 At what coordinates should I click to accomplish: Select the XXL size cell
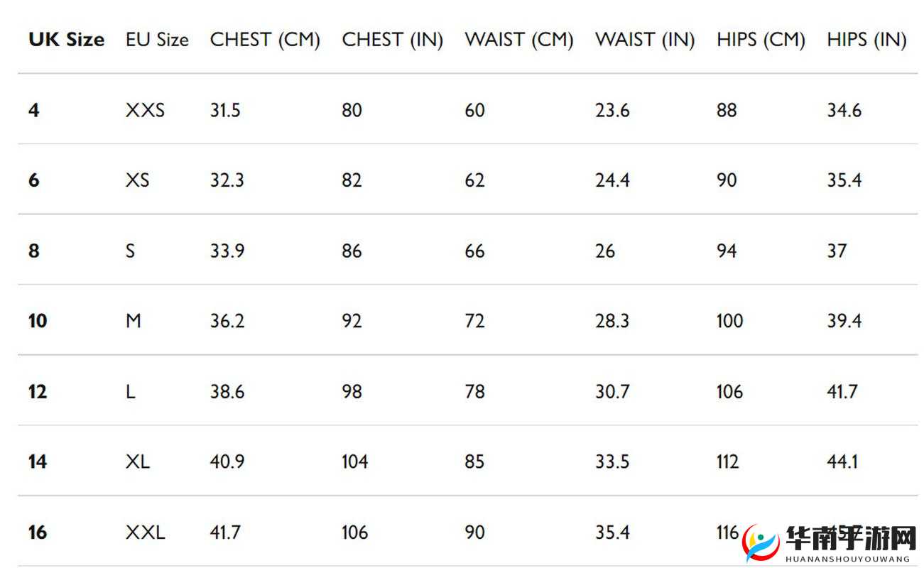pos(145,532)
